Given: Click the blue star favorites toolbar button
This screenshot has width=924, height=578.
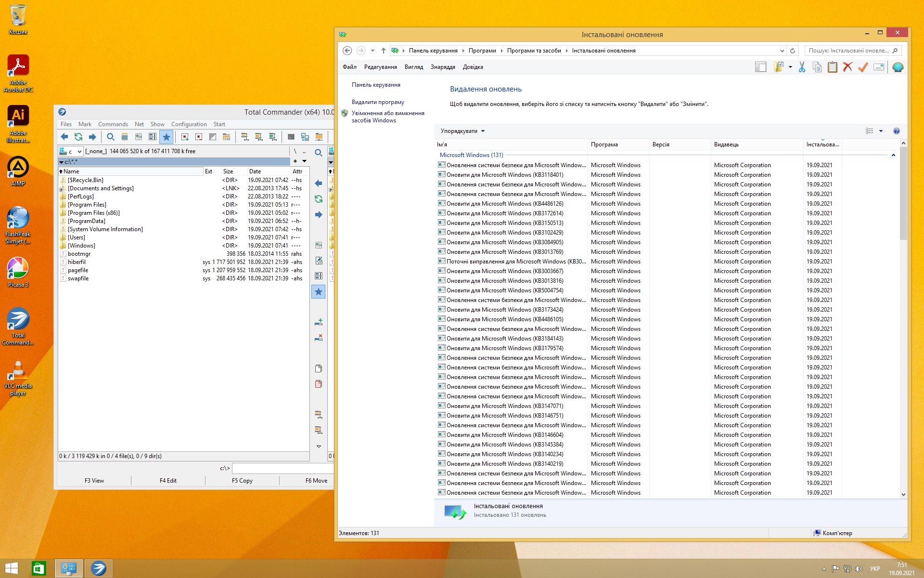Looking at the screenshot, I should click(x=166, y=137).
